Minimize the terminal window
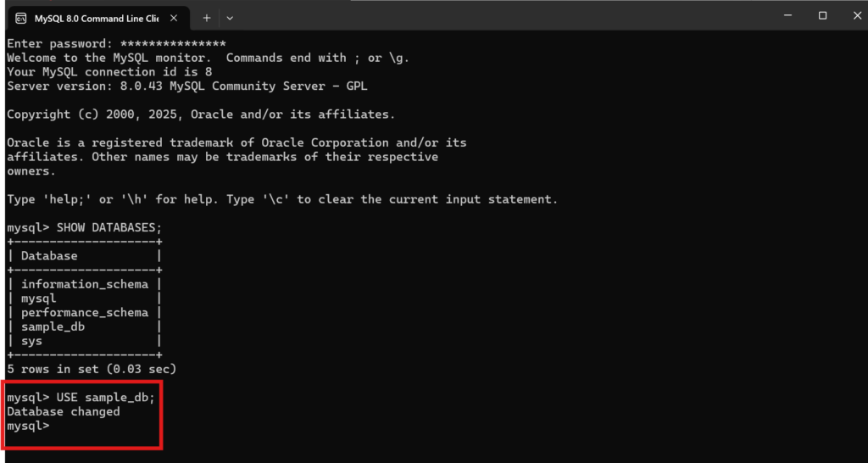This screenshot has height=463, width=868. (x=781, y=15)
